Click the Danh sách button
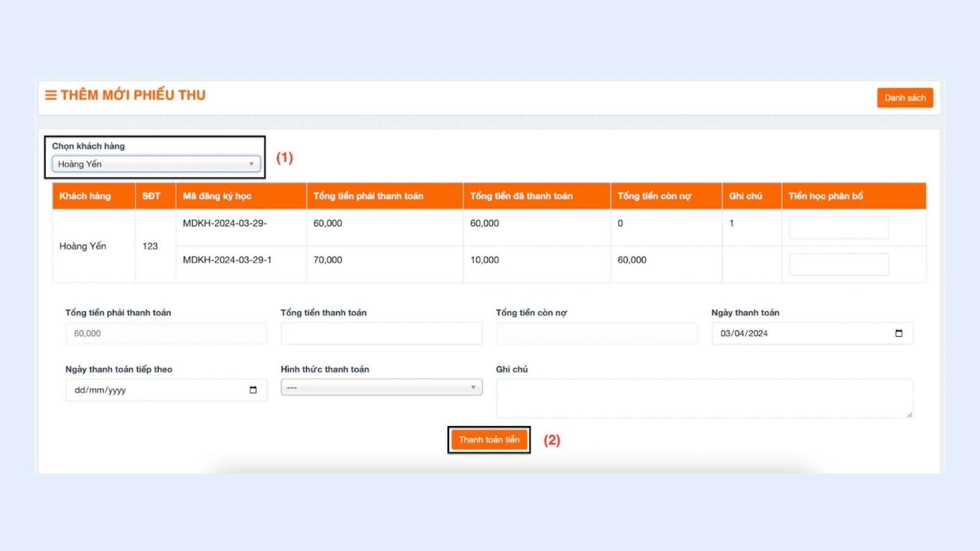 [x=905, y=98]
